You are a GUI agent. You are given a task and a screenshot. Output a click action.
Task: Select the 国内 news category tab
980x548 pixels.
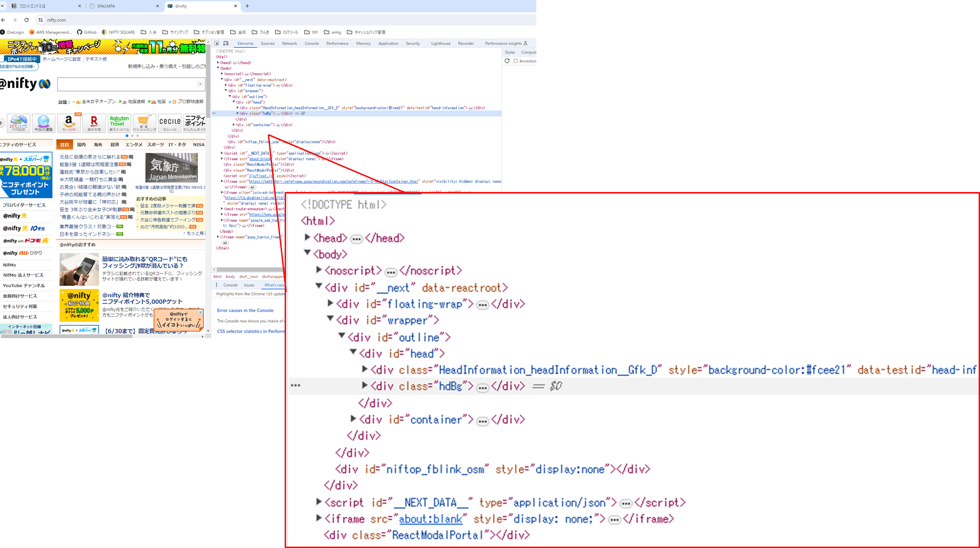[x=81, y=145]
